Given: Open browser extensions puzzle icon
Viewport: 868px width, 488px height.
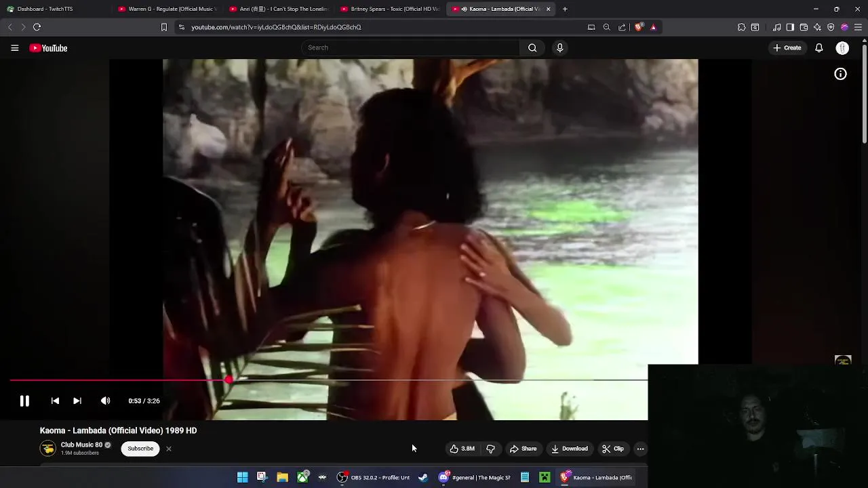Looking at the screenshot, I should pos(741,27).
